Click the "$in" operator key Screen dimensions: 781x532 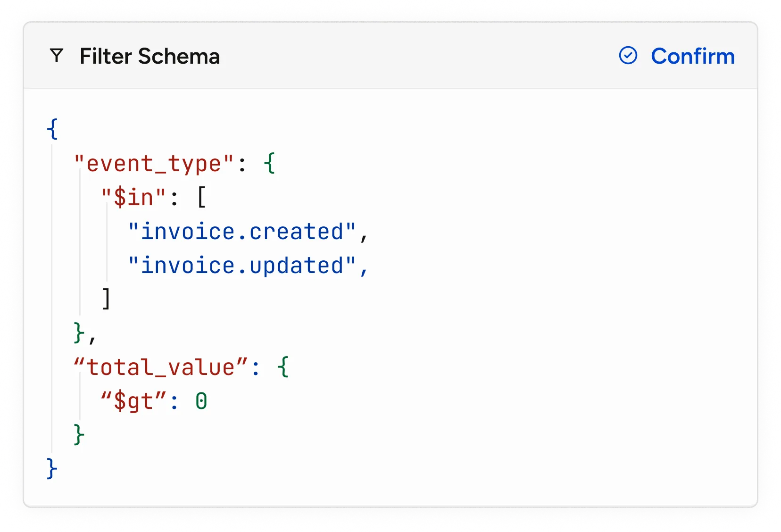[x=134, y=197]
